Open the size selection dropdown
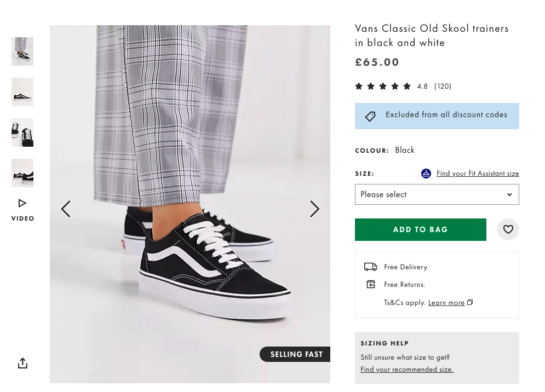545x392 pixels. tap(437, 194)
